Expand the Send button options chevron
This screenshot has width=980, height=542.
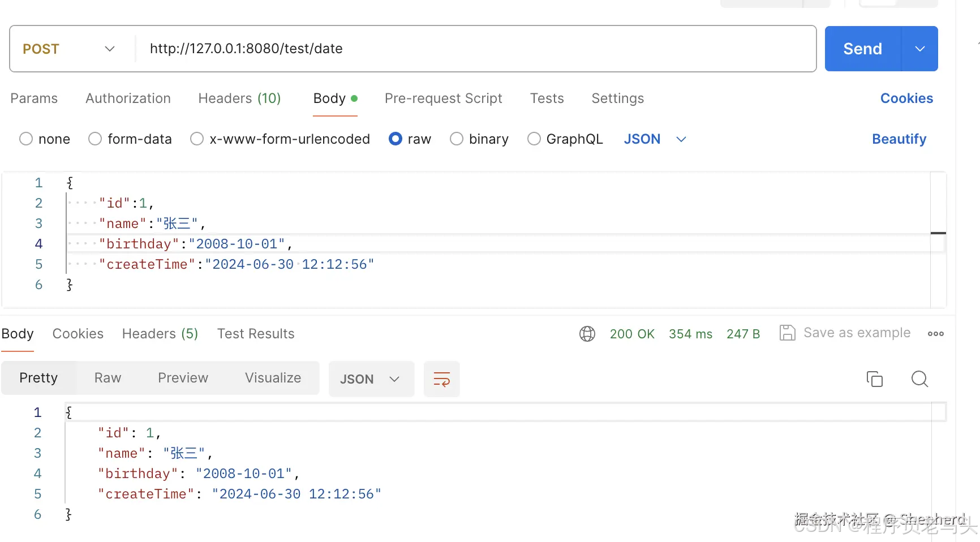919,49
